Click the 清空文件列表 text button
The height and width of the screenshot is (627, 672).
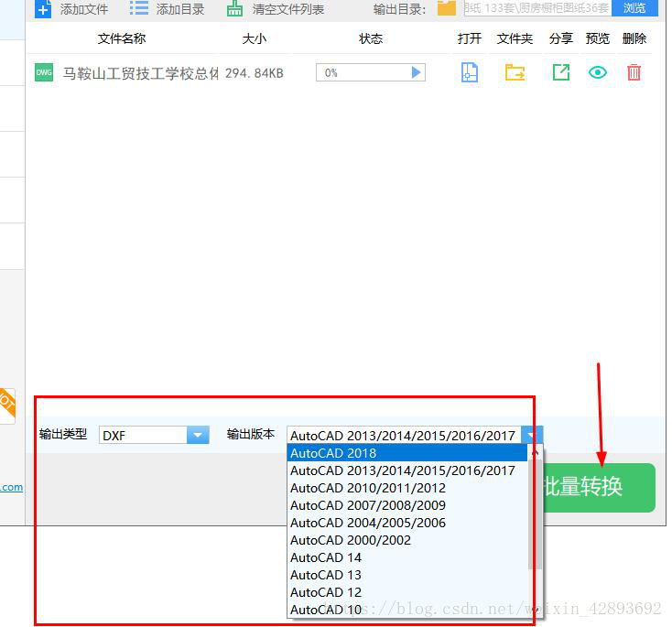click(x=288, y=9)
